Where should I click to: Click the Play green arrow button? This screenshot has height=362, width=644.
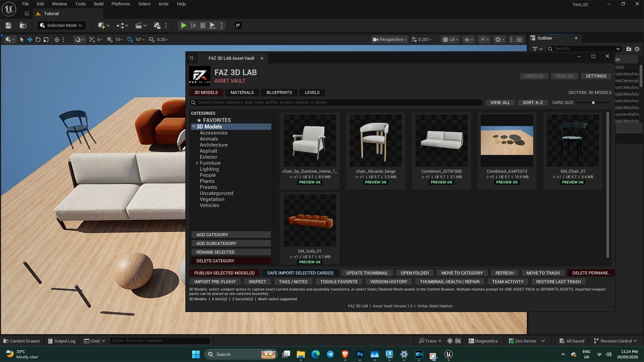[x=184, y=25]
